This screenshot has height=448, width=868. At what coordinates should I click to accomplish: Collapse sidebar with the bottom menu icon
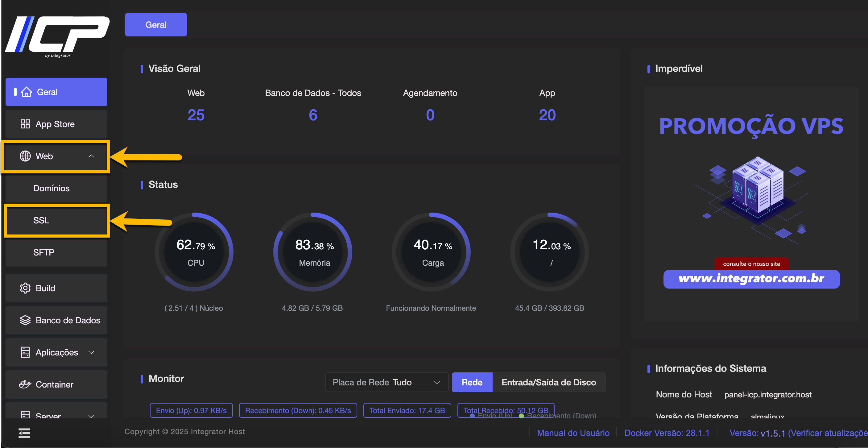click(24, 433)
